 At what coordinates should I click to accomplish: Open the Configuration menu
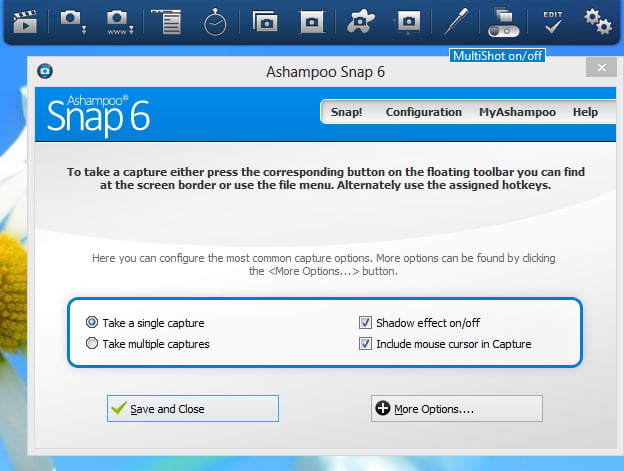(424, 112)
